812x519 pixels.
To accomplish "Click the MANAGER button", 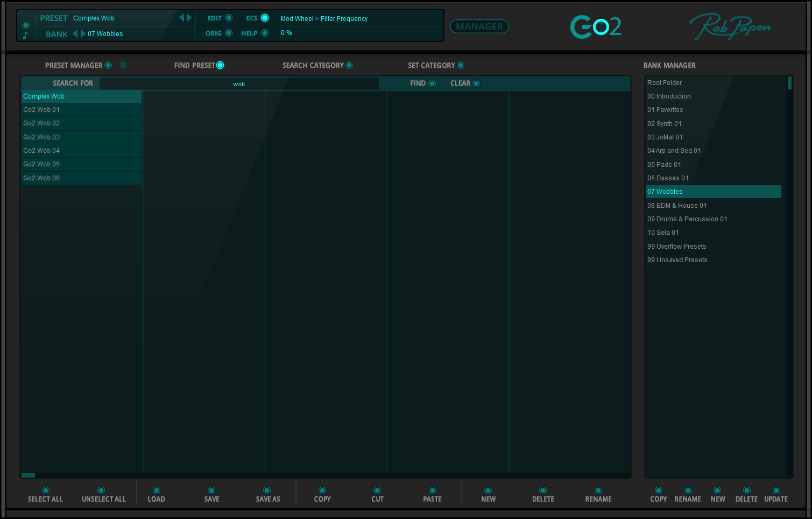I will click(x=479, y=26).
